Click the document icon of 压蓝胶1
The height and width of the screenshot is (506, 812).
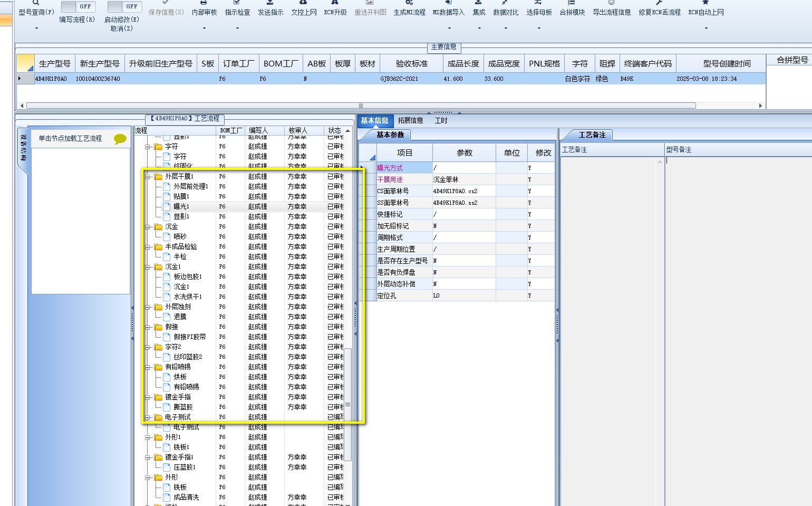(x=167, y=467)
